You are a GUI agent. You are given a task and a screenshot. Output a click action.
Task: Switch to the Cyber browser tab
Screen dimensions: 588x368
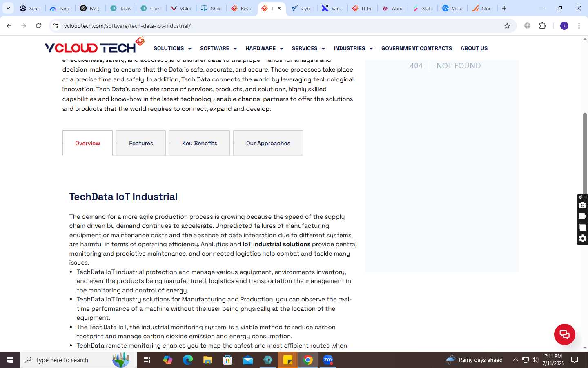pyautogui.click(x=302, y=8)
